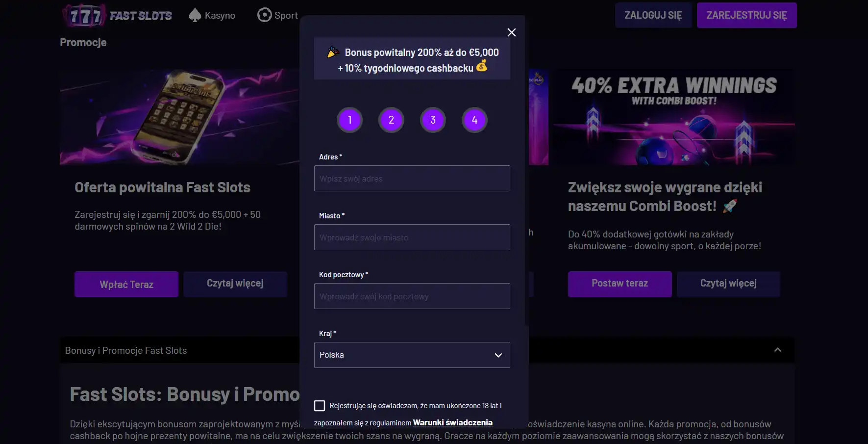Focus the Miasto text field
This screenshot has width=868, height=444.
[x=412, y=237]
